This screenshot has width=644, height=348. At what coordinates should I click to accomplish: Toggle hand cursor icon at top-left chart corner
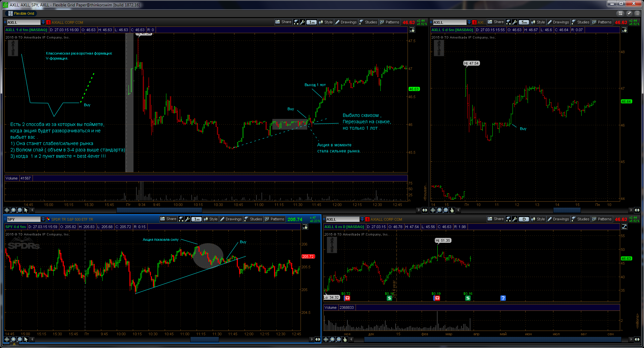[412, 30]
